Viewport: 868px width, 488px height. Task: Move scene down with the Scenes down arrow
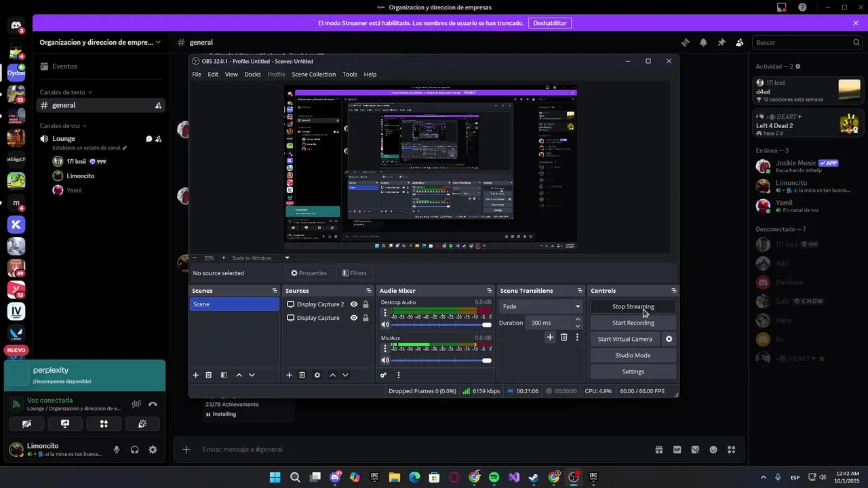coord(252,375)
